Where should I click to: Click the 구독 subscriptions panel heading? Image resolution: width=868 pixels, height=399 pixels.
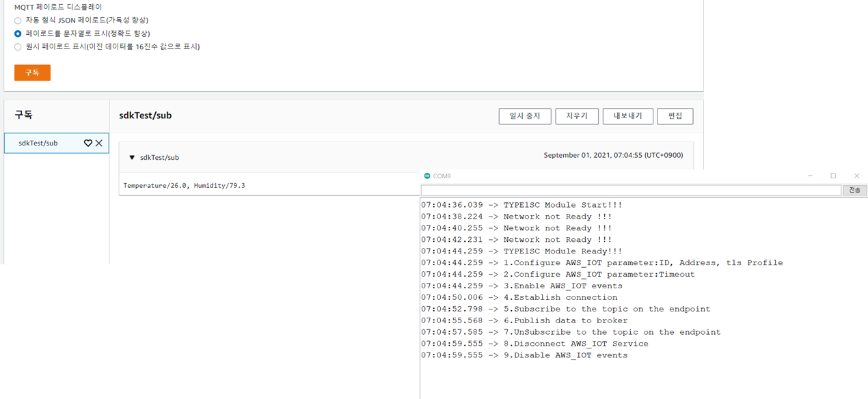coord(23,115)
